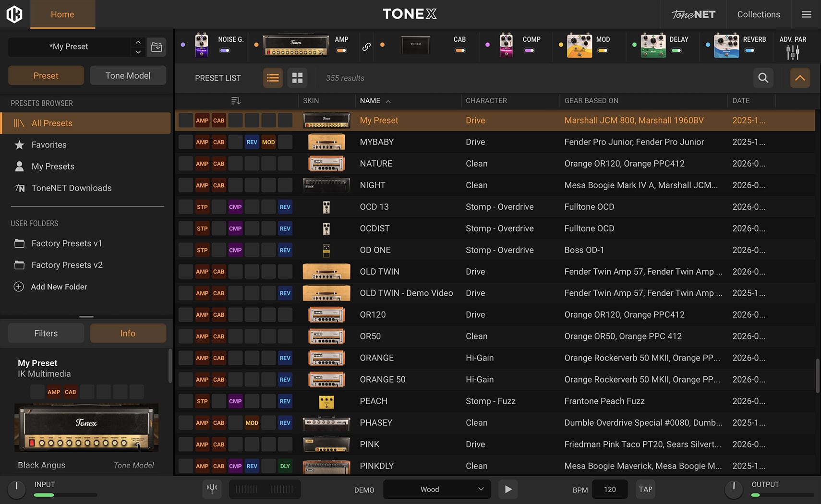Open the ToneNET page

point(693,14)
